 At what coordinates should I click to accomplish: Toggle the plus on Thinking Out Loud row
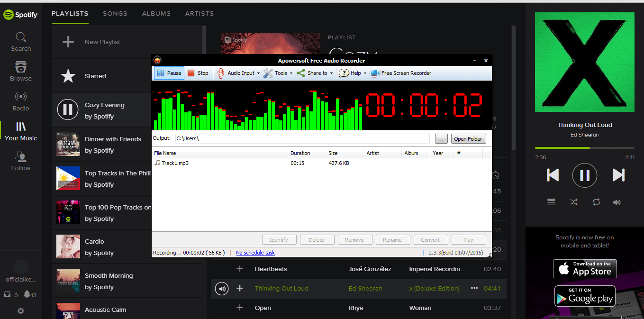(240, 288)
